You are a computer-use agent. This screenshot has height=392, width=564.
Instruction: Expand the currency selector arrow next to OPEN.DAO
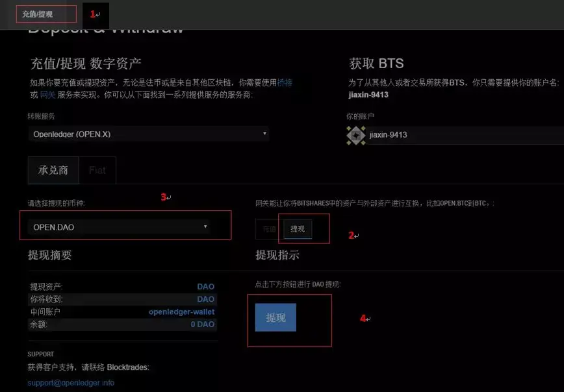[x=206, y=225]
